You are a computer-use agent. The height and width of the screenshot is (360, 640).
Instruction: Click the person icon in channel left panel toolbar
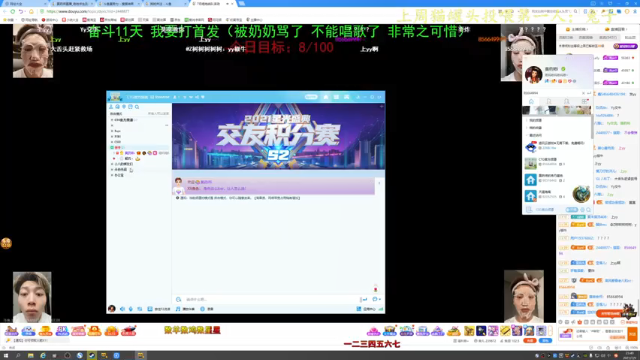tap(111, 107)
